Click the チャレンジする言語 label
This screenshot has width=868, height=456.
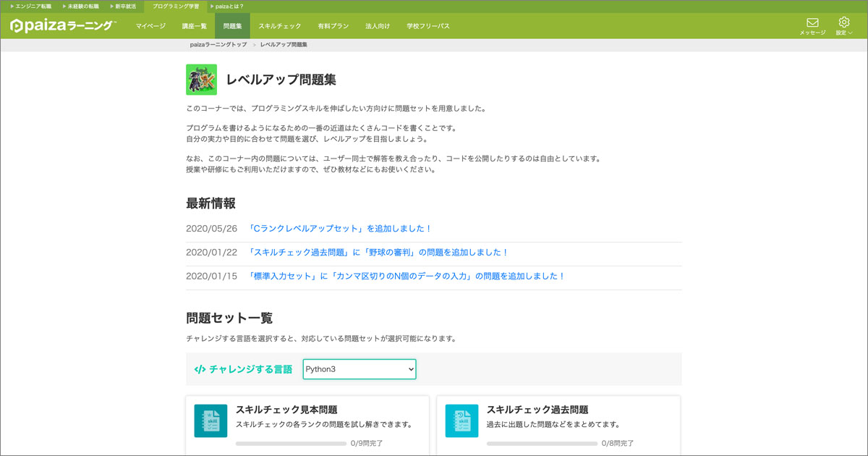(251, 369)
